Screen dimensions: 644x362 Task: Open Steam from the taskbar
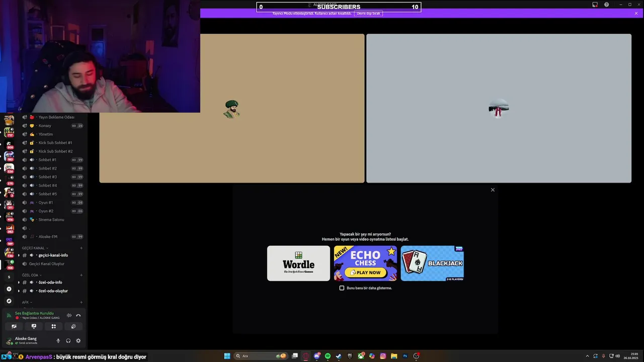[339, 356]
